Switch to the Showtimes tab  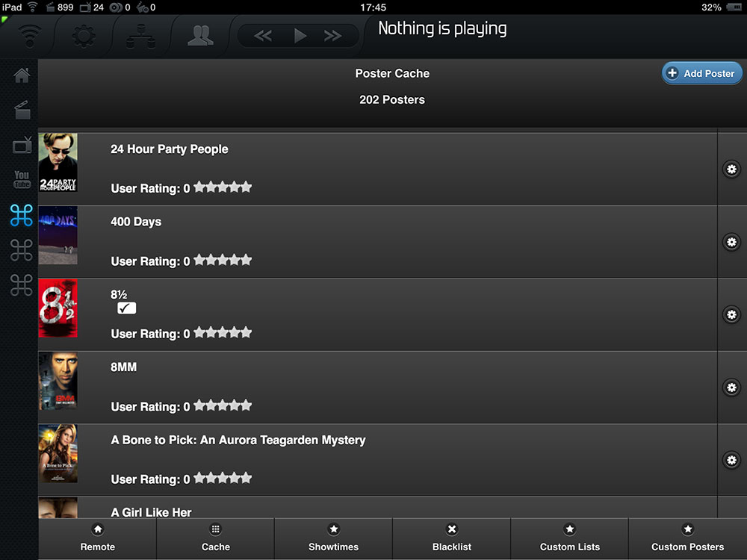point(333,538)
